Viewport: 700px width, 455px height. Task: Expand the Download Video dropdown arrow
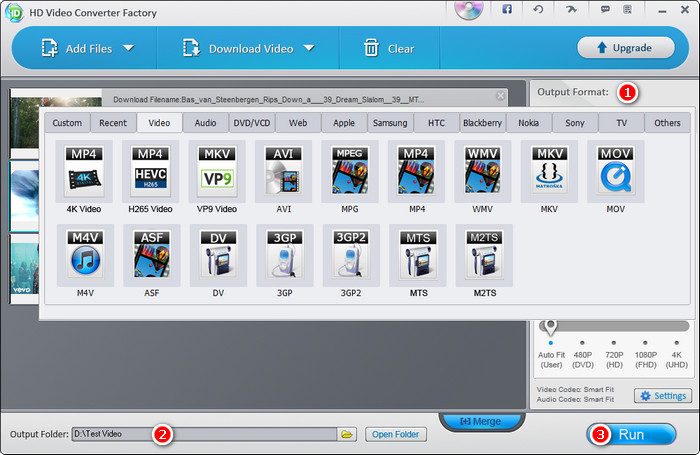(309, 48)
